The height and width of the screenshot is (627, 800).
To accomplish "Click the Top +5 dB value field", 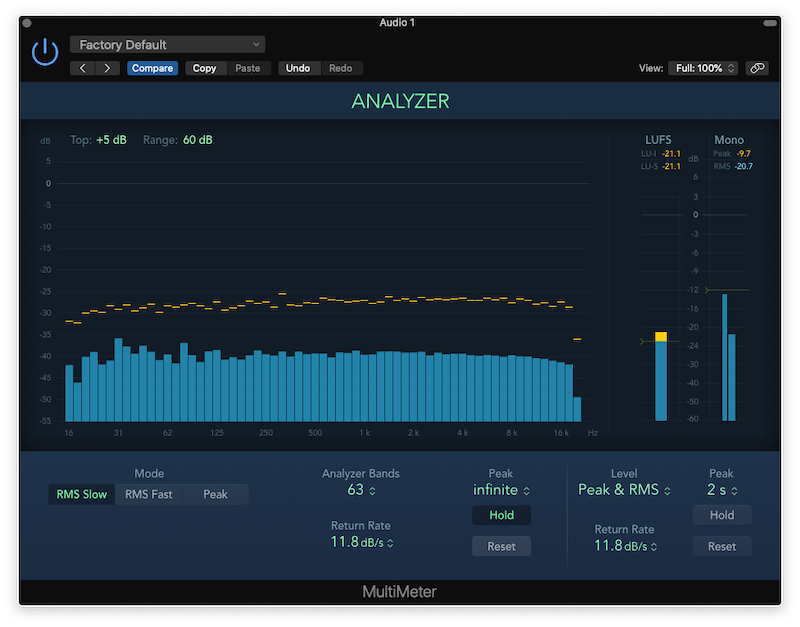I will [x=111, y=140].
